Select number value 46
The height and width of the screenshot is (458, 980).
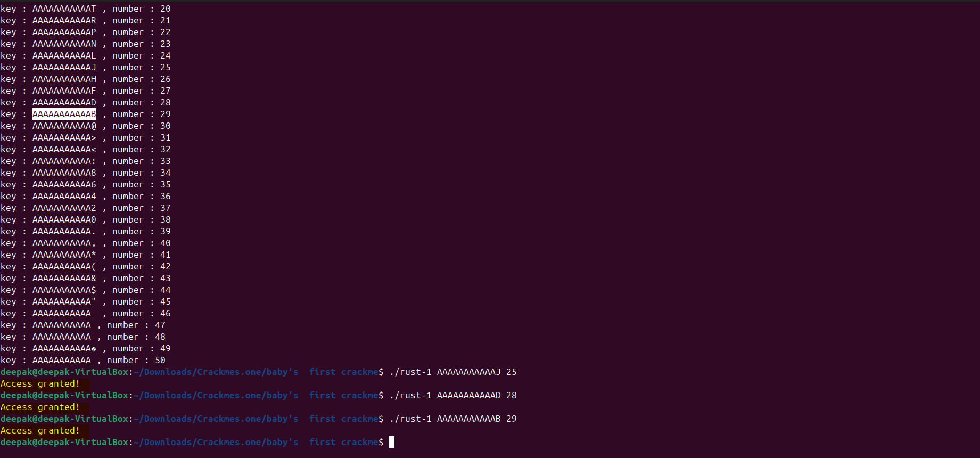coord(166,313)
